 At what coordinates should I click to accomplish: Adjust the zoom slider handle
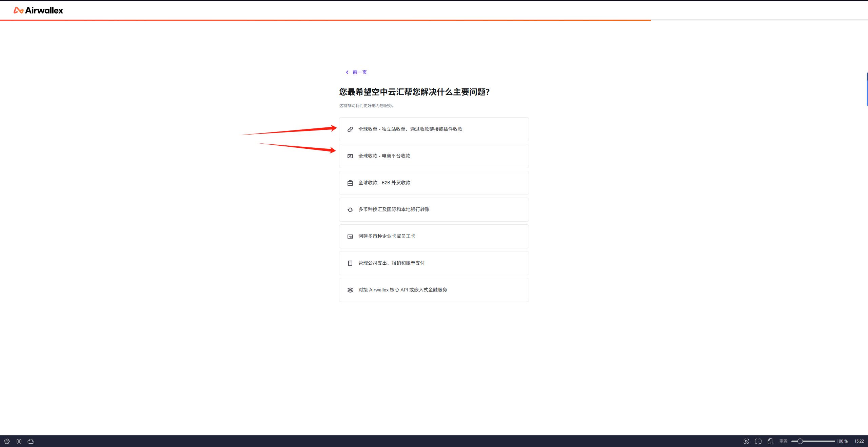800,441
